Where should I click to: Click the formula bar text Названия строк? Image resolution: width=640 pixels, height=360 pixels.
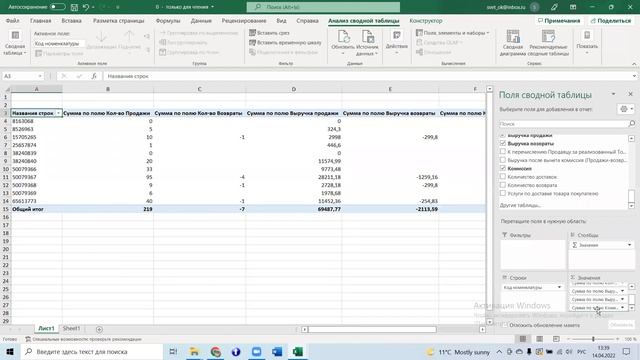click(x=128, y=76)
